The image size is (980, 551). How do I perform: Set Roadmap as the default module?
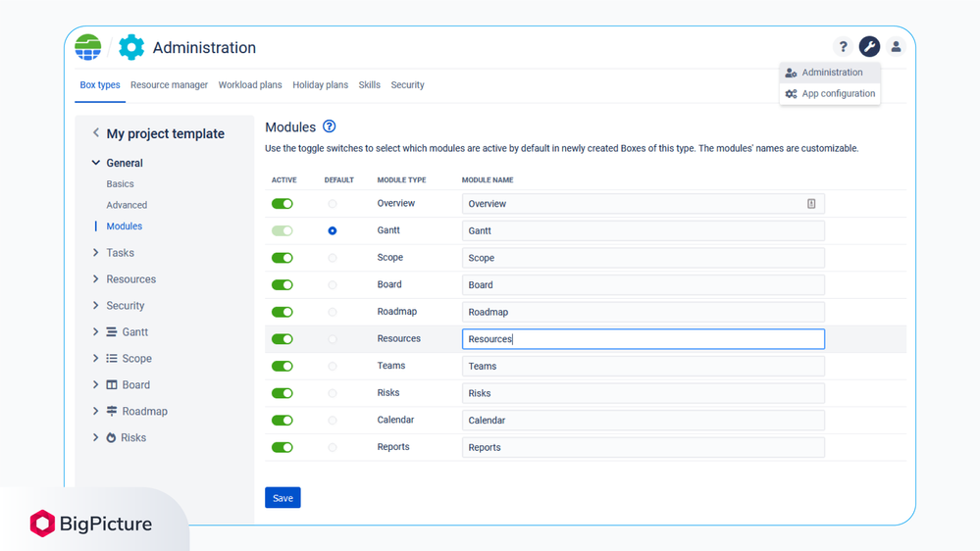coord(333,312)
